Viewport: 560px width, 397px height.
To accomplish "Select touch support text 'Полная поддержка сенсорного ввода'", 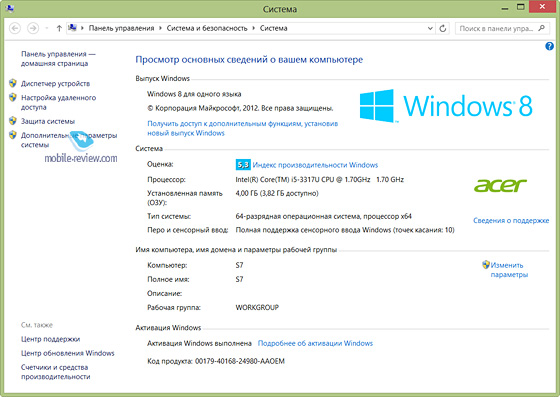I will (x=298, y=230).
